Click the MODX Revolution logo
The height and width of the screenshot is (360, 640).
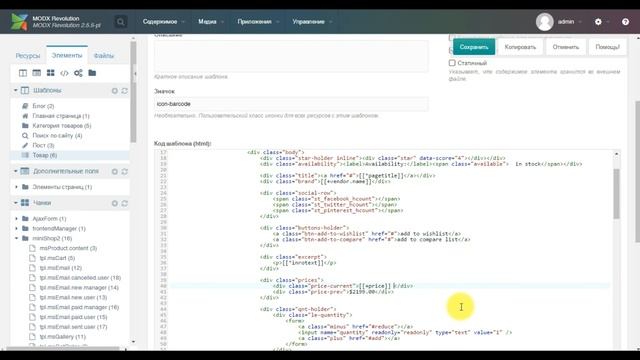[x=19, y=22]
